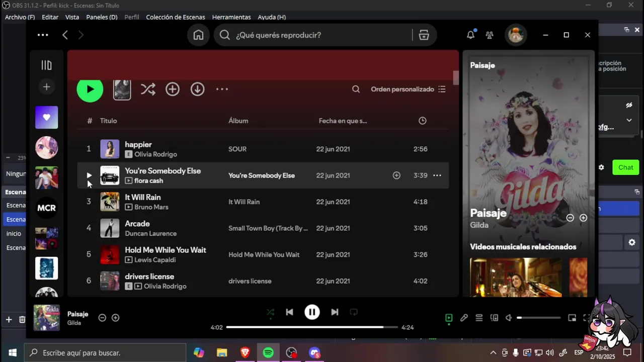Image resolution: width=644 pixels, height=362 pixels.
Task: Open OBS Colección de Escenas menu
Action: [176, 17]
